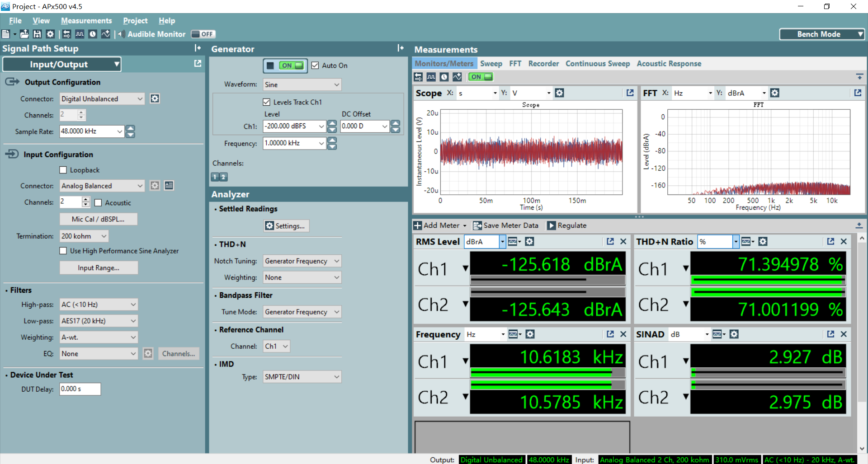Click the DUT Delay input field
Viewport: 868px width, 464px height.
pyautogui.click(x=80, y=389)
